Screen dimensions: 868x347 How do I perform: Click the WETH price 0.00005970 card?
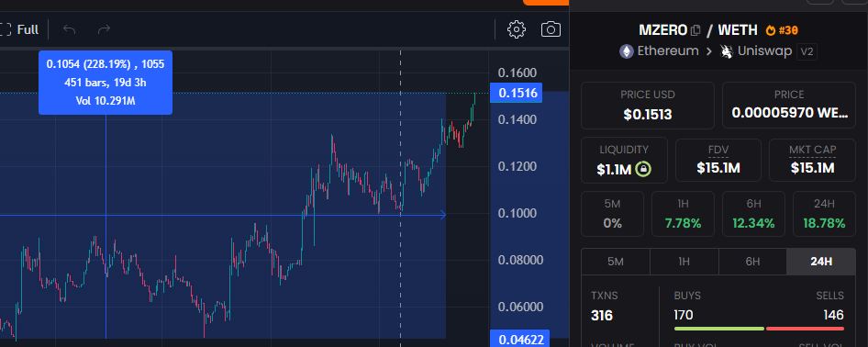pos(789,106)
